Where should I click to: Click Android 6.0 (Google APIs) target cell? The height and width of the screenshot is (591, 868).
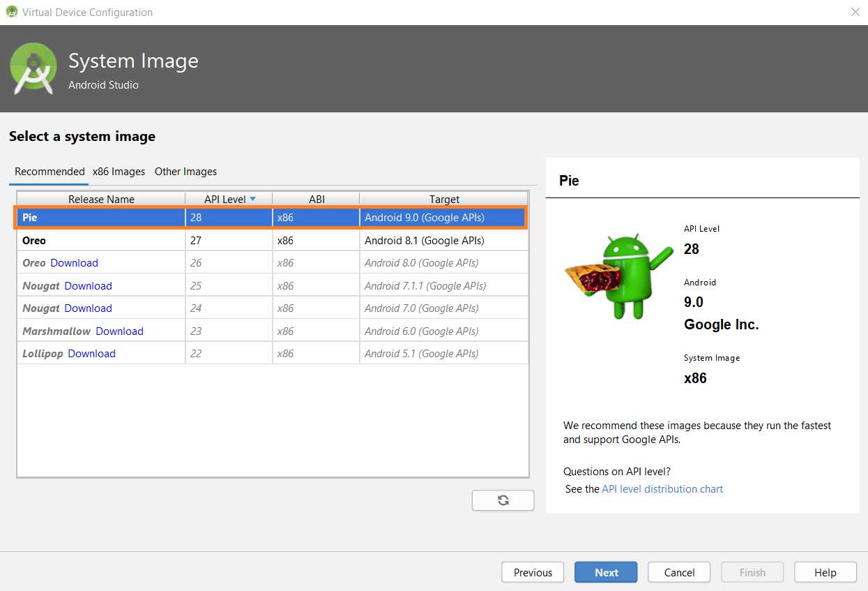[x=443, y=331]
